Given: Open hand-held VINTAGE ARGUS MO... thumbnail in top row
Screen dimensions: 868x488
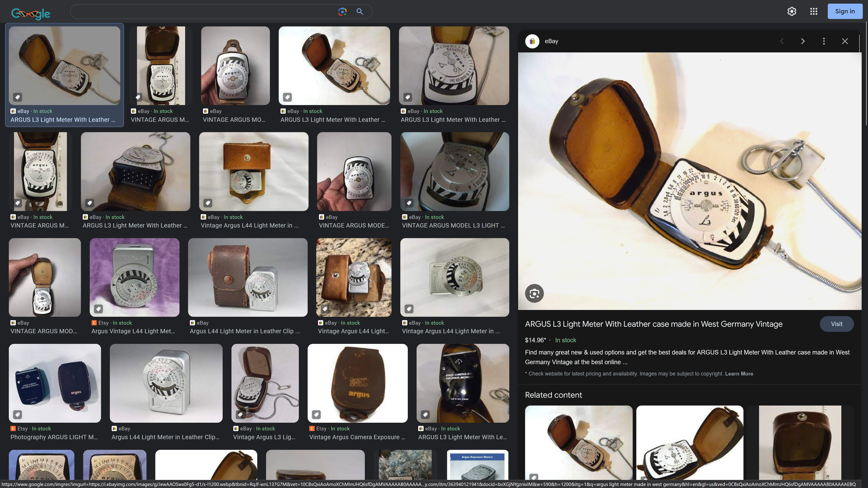Looking at the screenshot, I should coord(235,66).
